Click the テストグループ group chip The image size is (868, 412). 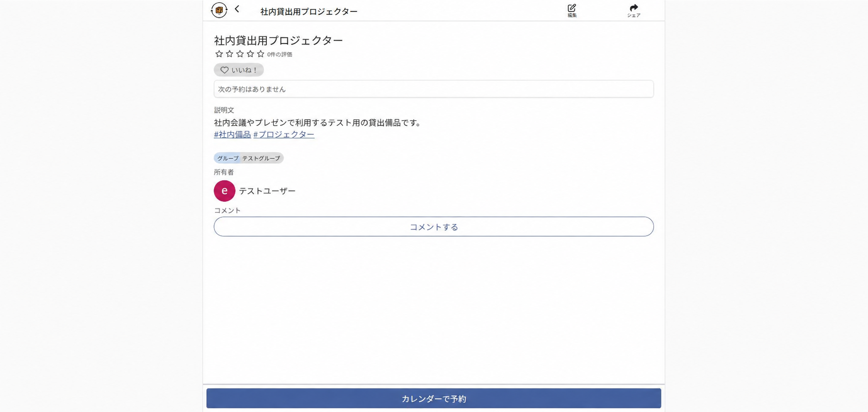tap(248, 158)
